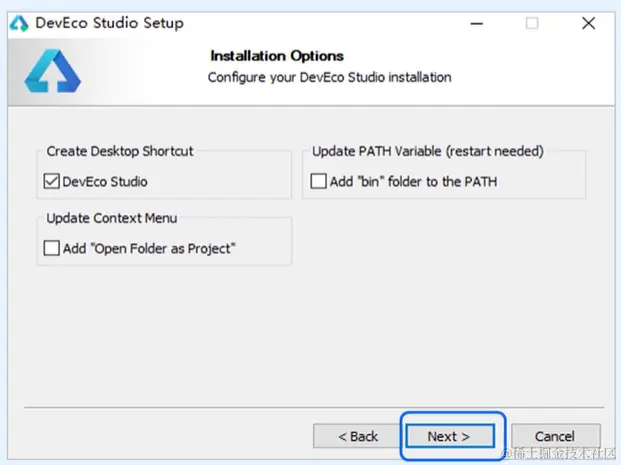Uncheck the DevEco Studio desktop shortcut checkbox
621x465 pixels.
(52, 182)
